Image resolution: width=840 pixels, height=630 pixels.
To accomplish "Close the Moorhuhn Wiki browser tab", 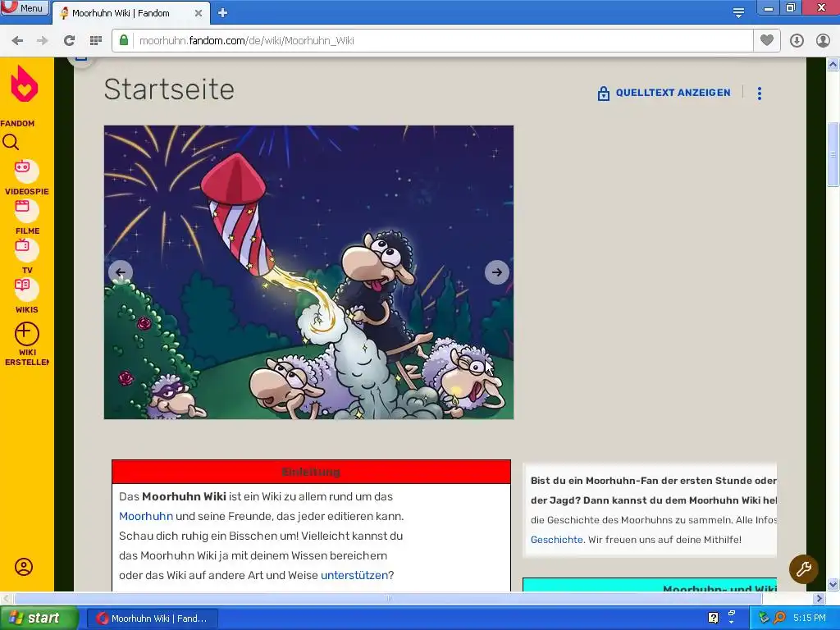I will click(199, 13).
